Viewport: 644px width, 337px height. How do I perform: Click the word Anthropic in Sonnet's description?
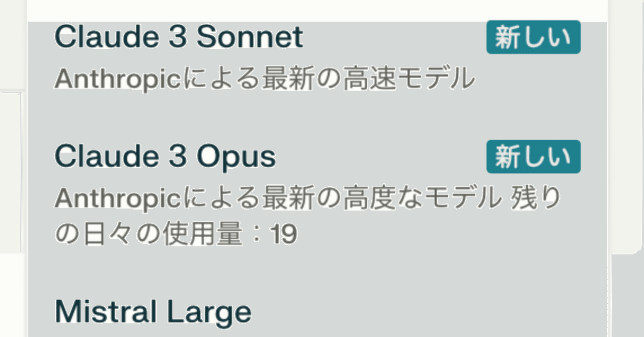(x=117, y=79)
